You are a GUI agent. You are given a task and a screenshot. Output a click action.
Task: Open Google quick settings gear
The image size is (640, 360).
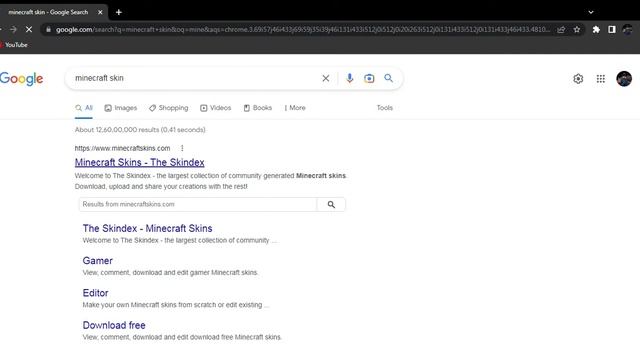coord(578,79)
